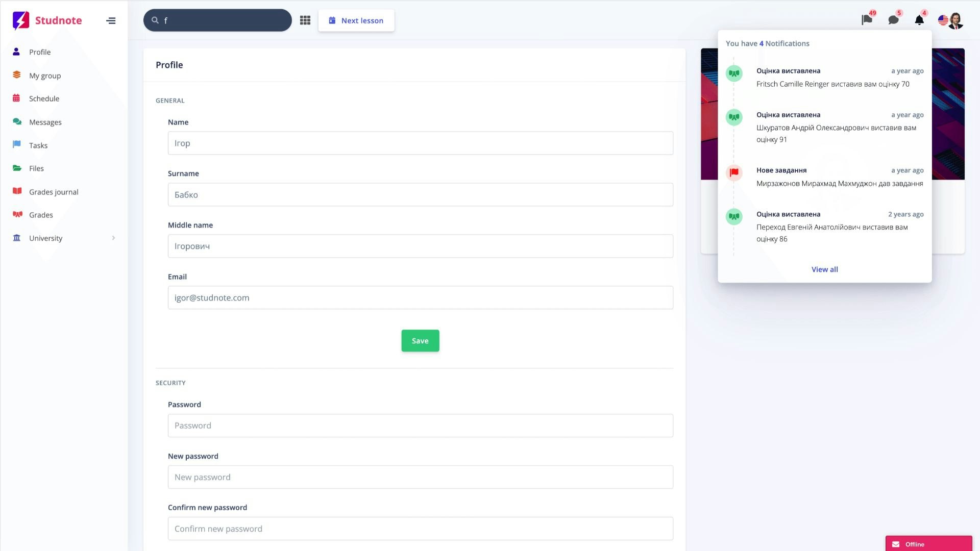980x551 pixels.
Task: Click the flag tasks icon in header
Action: point(867,20)
